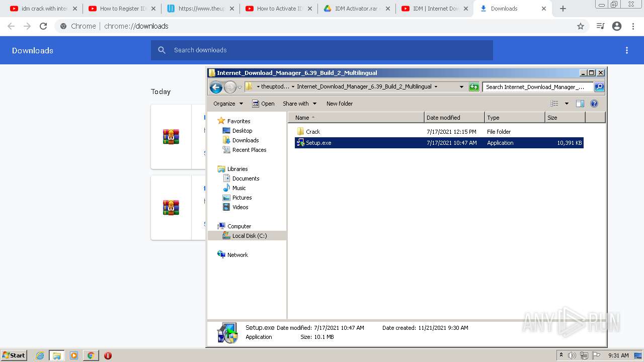Screen dimensions: 644x362
Task: Select Recent Places in Favorites
Action: click(x=245, y=150)
